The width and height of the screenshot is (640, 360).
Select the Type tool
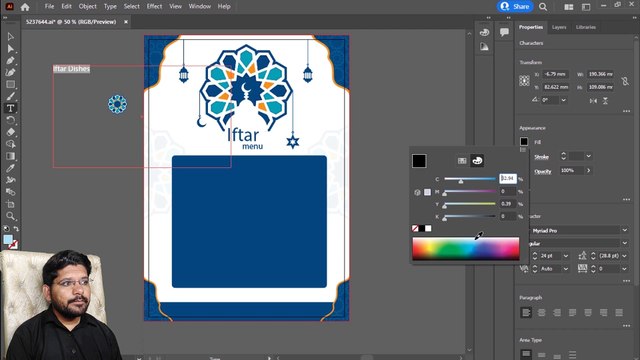coord(11,108)
